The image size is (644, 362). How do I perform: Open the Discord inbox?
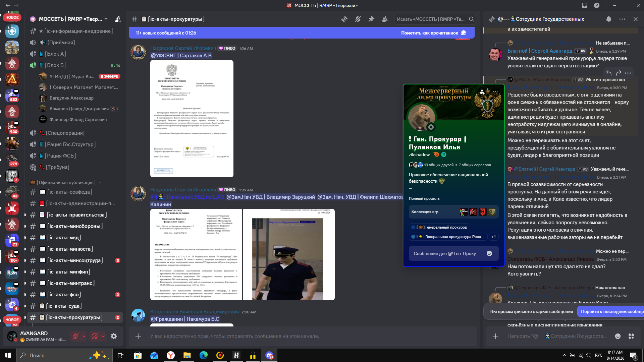tap(585, 5)
